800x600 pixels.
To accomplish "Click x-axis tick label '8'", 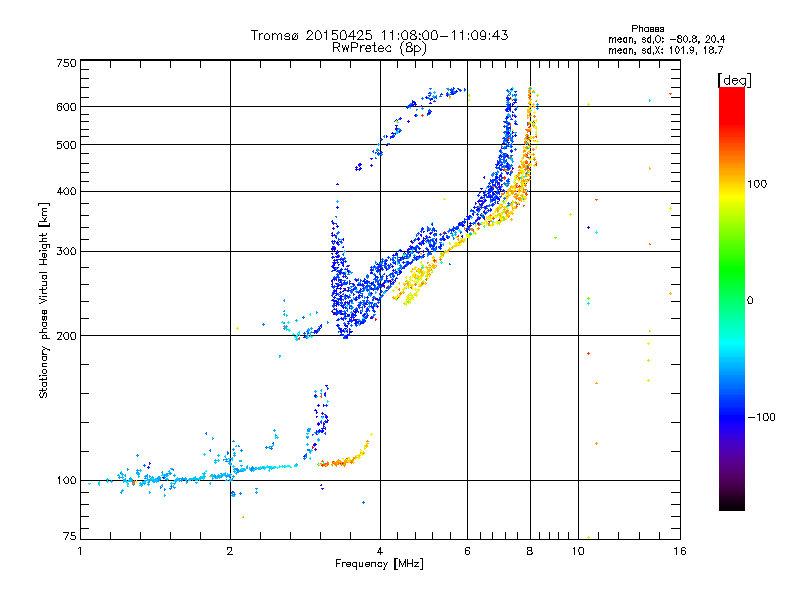I will (x=530, y=551).
